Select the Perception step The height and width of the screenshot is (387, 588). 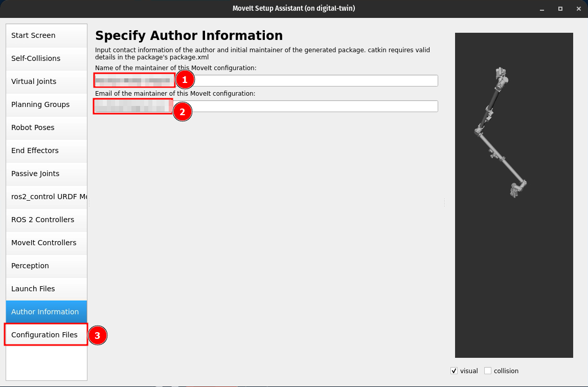[46, 266]
